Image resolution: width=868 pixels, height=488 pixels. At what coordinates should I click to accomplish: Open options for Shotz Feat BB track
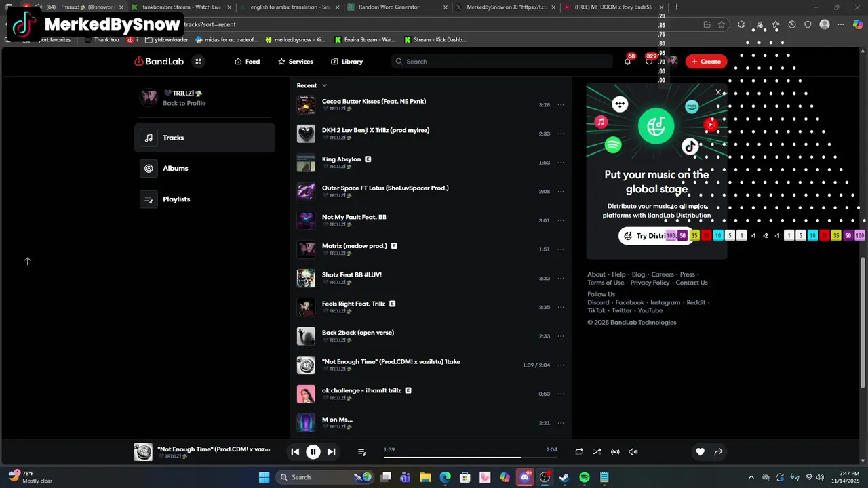tap(561, 279)
